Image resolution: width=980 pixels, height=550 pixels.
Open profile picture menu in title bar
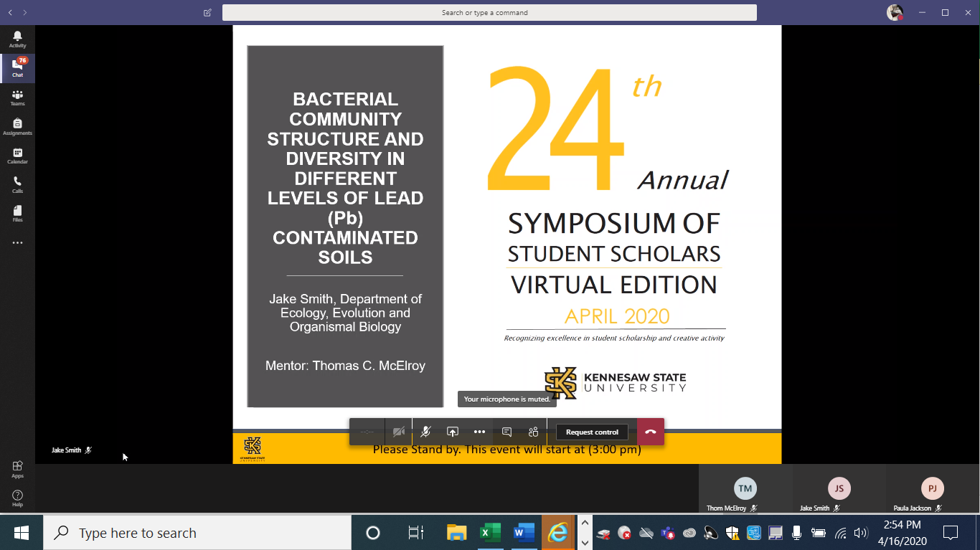tap(894, 12)
